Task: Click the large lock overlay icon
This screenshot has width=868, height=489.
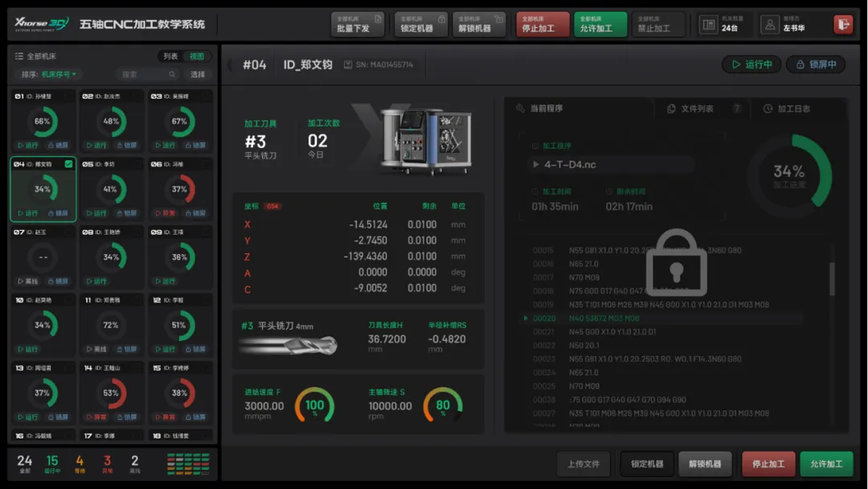Action: (x=677, y=262)
